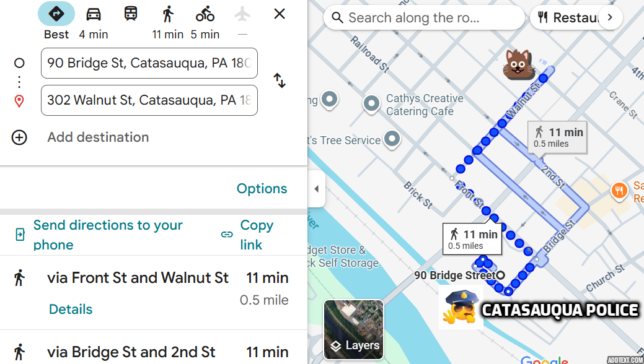This screenshot has height=364, width=644.
Task: Edit the 90 Bridge St starting point
Action: click(149, 63)
